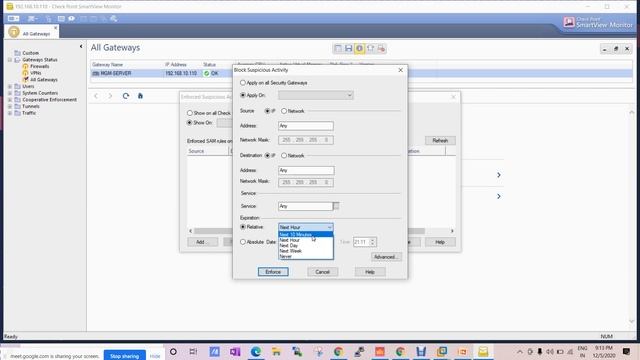
Task: Click the horizontal scrollbar left arrow in SAM rules list
Action: [x=190, y=231]
